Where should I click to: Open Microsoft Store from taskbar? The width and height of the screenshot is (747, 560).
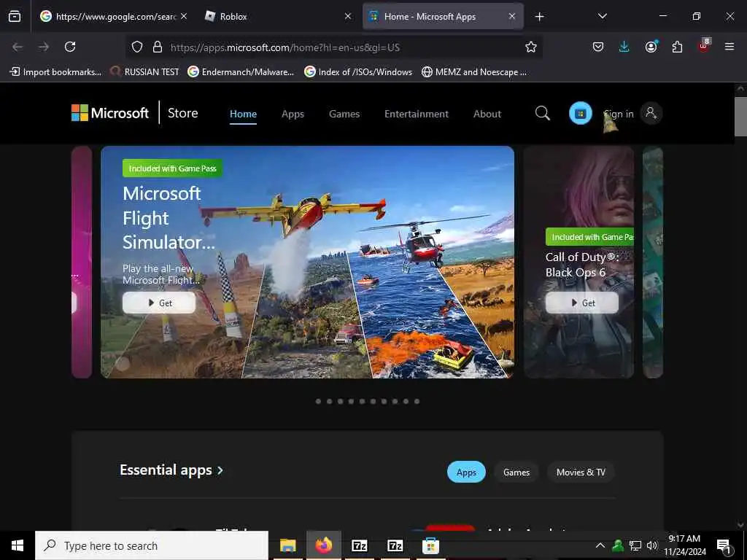tap(430, 545)
